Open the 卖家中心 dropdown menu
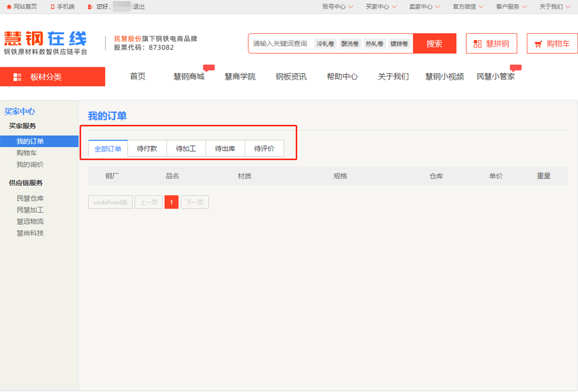 pos(424,7)
